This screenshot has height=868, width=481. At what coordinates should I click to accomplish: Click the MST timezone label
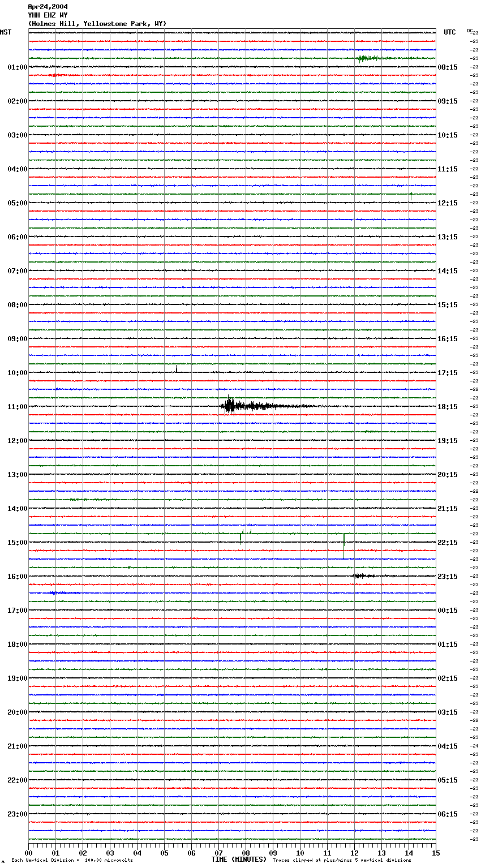pyautogui.click(x=6, y=32)
